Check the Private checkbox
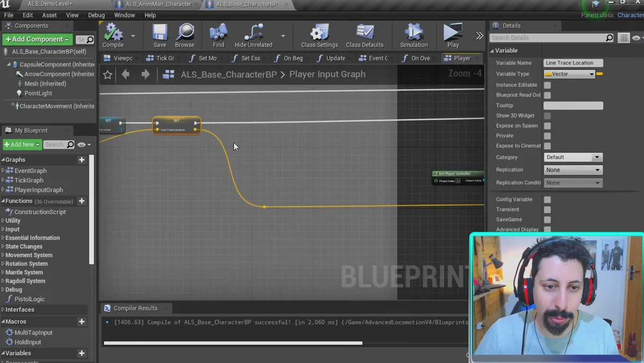The height and width of the screenshot is (363, 644). click(547, 136)
